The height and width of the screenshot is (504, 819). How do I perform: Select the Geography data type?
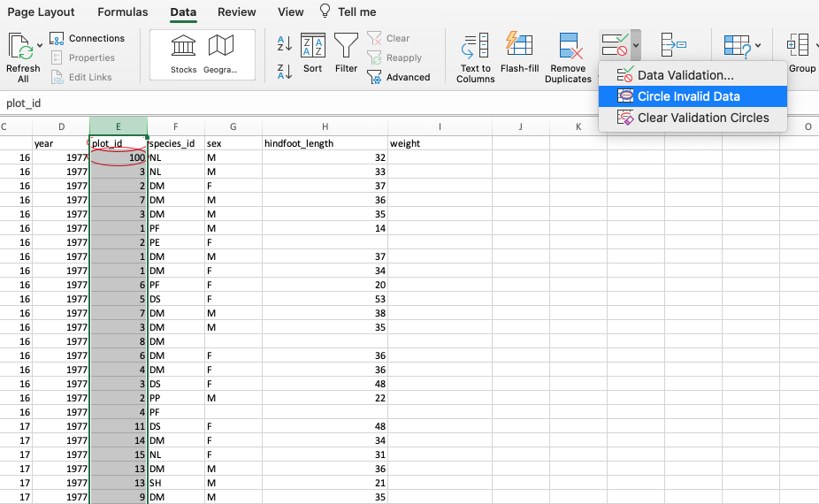click(x=220, y=54)
